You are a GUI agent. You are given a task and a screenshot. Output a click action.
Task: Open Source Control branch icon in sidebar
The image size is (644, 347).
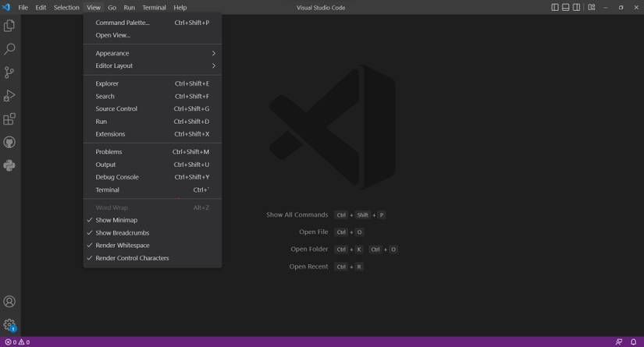tap(9, 73)
